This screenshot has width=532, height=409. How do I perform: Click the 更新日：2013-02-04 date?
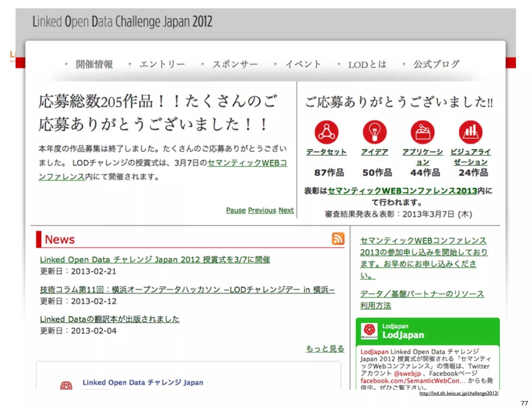(x=78, y=331)
